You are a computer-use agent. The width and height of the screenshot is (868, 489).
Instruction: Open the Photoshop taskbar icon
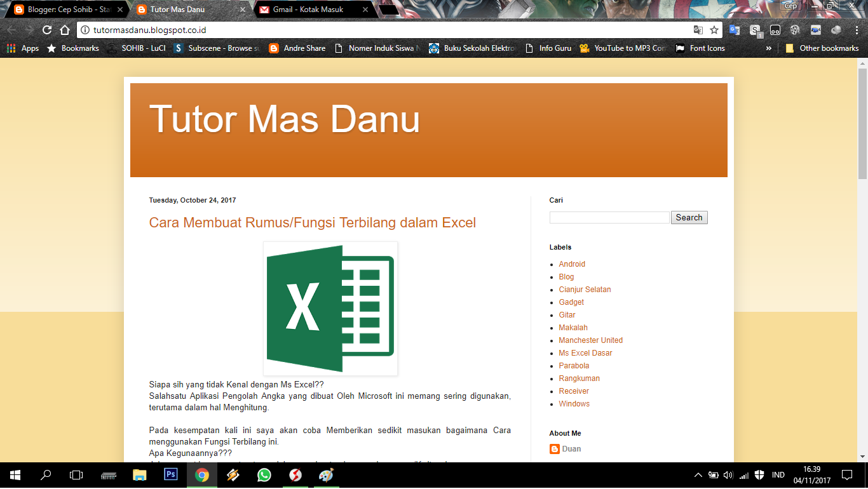(171, 474)
